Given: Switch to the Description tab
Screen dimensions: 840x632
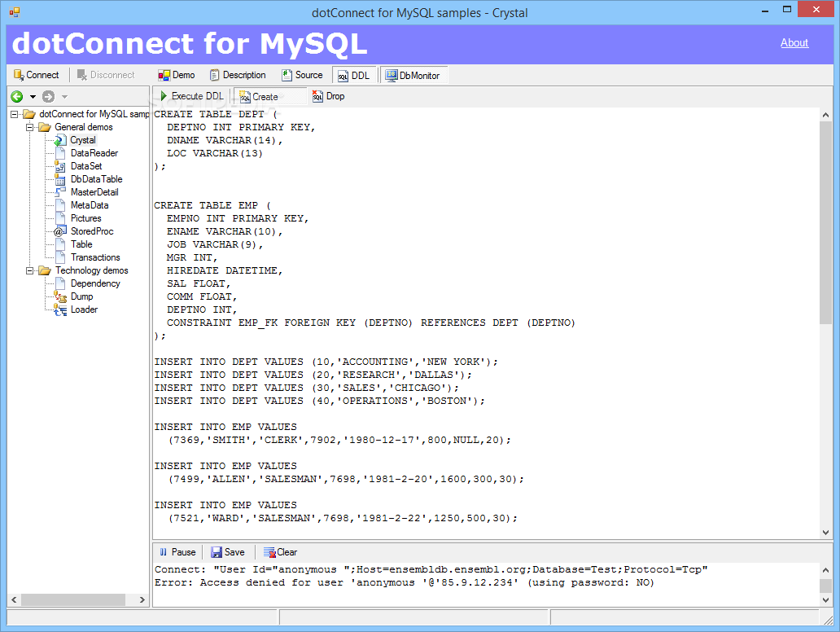Looking at the screenshot, I should [x=238, y=75].
